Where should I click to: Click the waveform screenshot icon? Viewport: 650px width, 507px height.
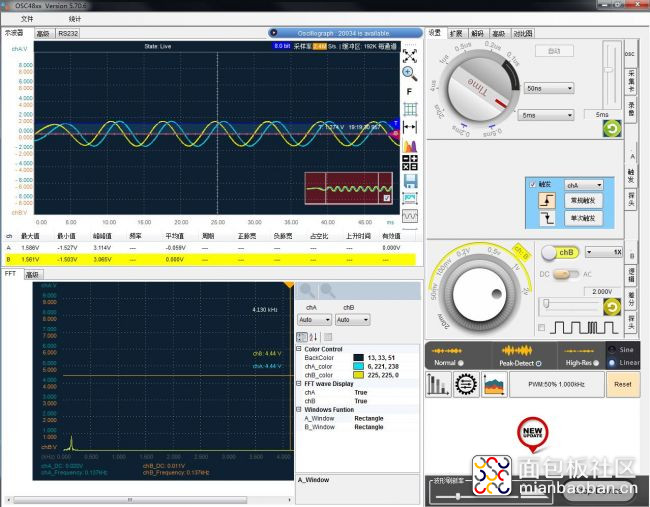410,198
